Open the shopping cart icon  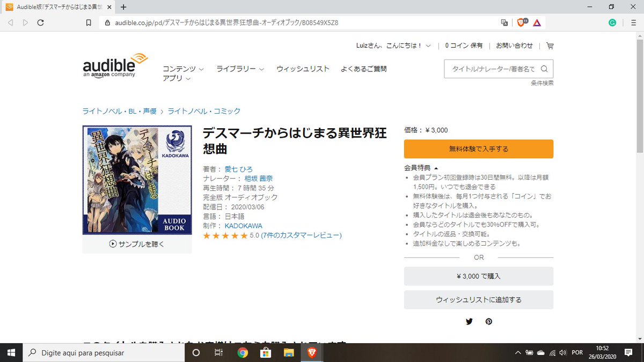pos(550,46)
